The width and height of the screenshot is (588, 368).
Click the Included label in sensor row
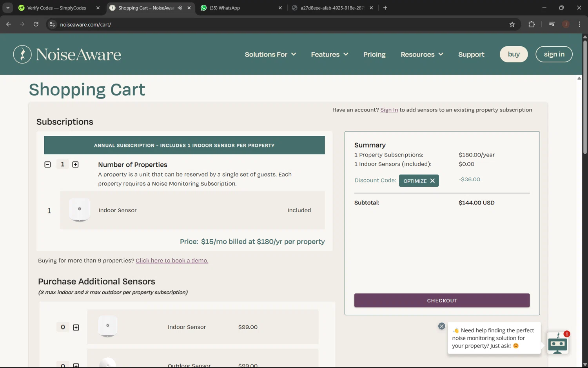point(299,210)
